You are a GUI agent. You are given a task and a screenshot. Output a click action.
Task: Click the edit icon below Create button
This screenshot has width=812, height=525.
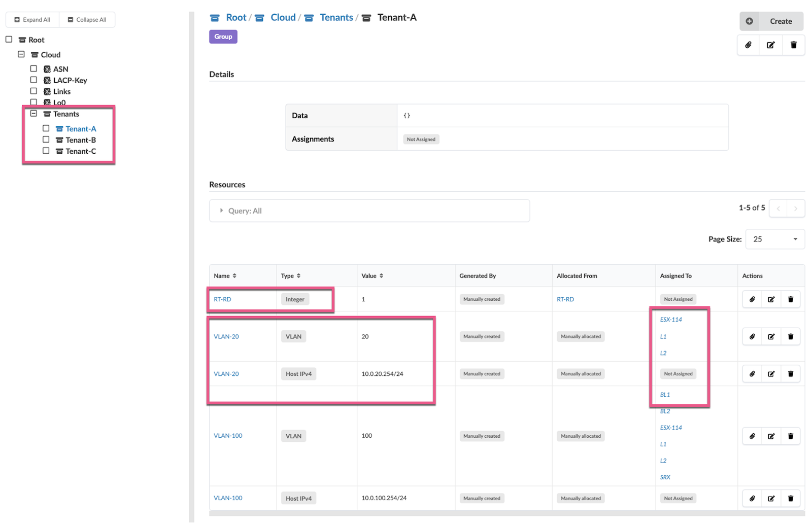771,45
